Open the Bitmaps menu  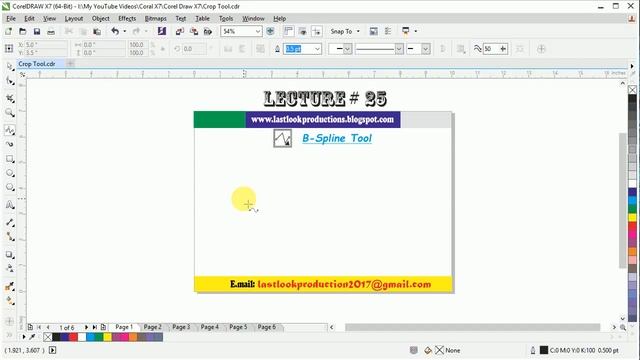coord(155,18)
